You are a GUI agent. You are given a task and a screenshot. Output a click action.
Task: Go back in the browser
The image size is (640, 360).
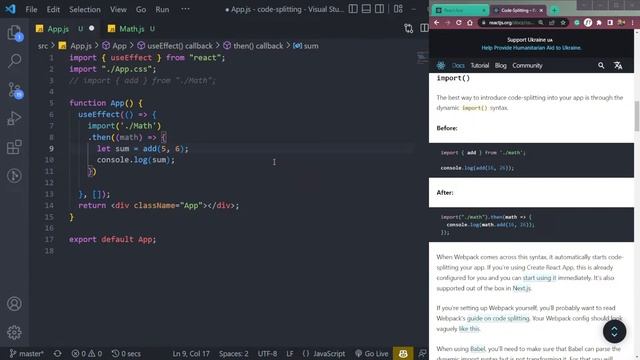coord(437,23)
